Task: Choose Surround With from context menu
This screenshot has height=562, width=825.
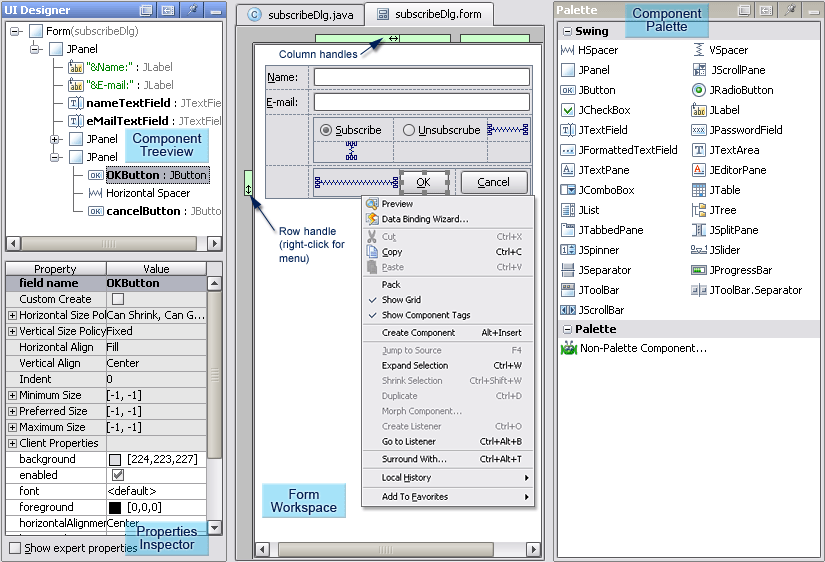Action: [x=414, y=459]
